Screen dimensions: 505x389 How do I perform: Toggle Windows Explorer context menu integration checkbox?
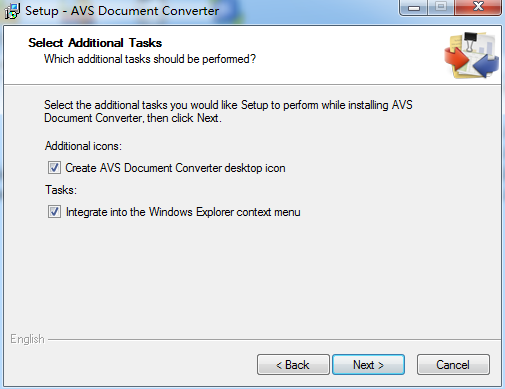click(x=54, y=212)
